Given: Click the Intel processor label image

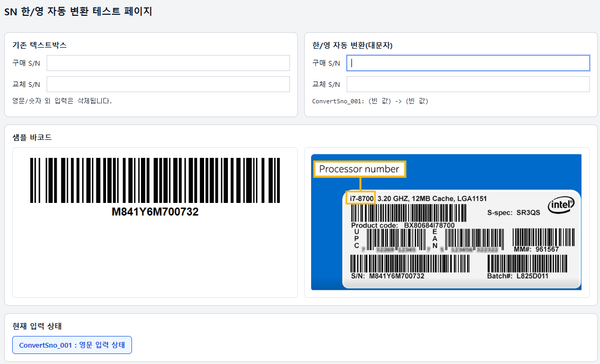Looking at the screenshot, I should click(446, 222).
